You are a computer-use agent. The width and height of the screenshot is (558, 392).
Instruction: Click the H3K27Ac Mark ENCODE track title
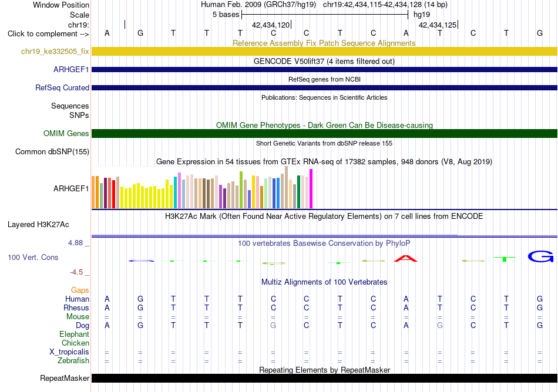324,217
